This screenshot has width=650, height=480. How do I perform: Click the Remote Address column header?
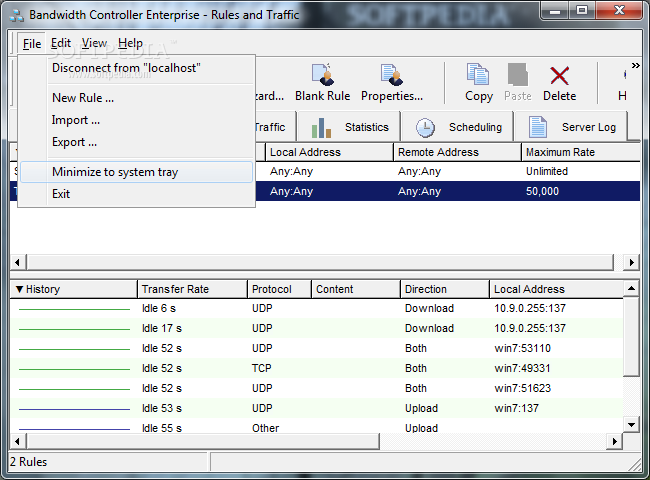click(x=457, y=152)
